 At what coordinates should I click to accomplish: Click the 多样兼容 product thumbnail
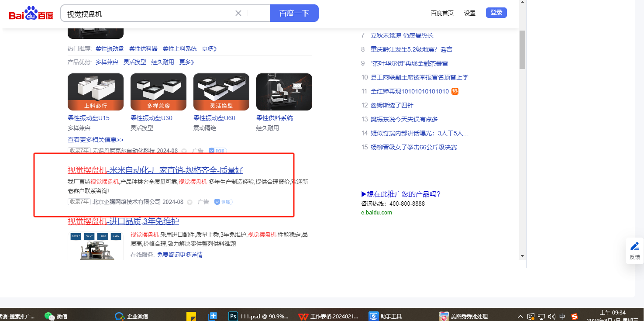click(158, 92)
